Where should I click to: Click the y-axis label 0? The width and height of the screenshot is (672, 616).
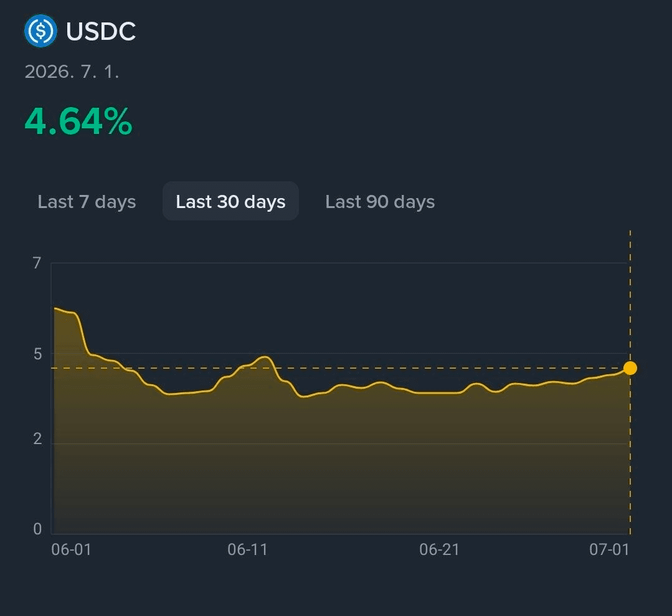[38, 529]
